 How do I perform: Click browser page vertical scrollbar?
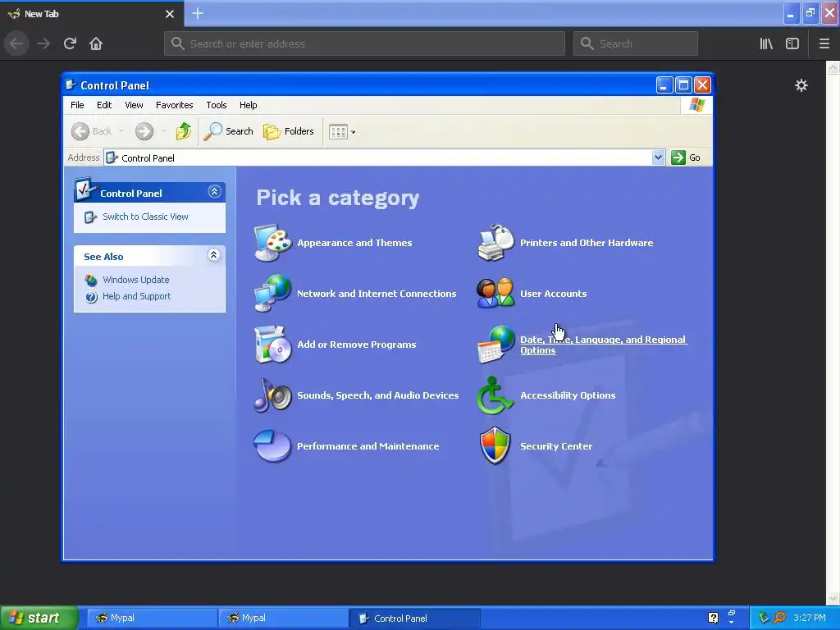[x=833, y=333]
